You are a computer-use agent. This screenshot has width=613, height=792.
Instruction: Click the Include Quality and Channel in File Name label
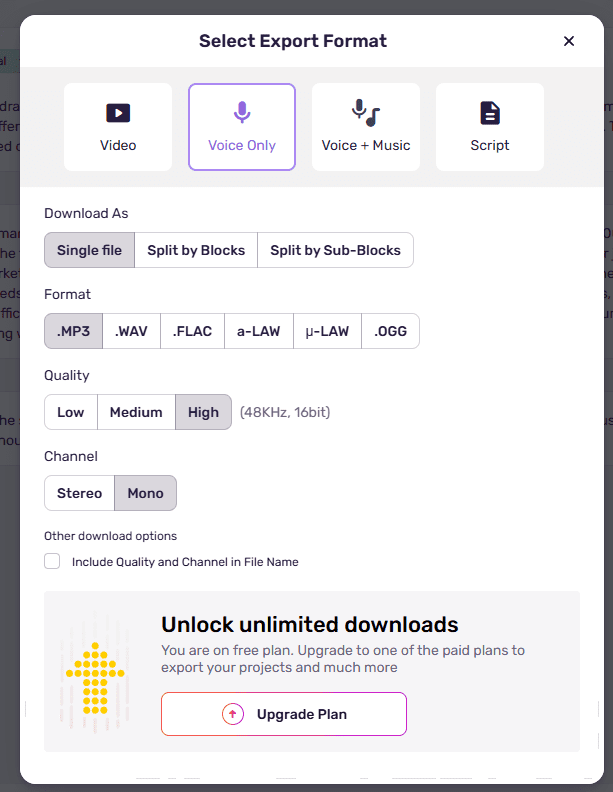coord(185,562)
